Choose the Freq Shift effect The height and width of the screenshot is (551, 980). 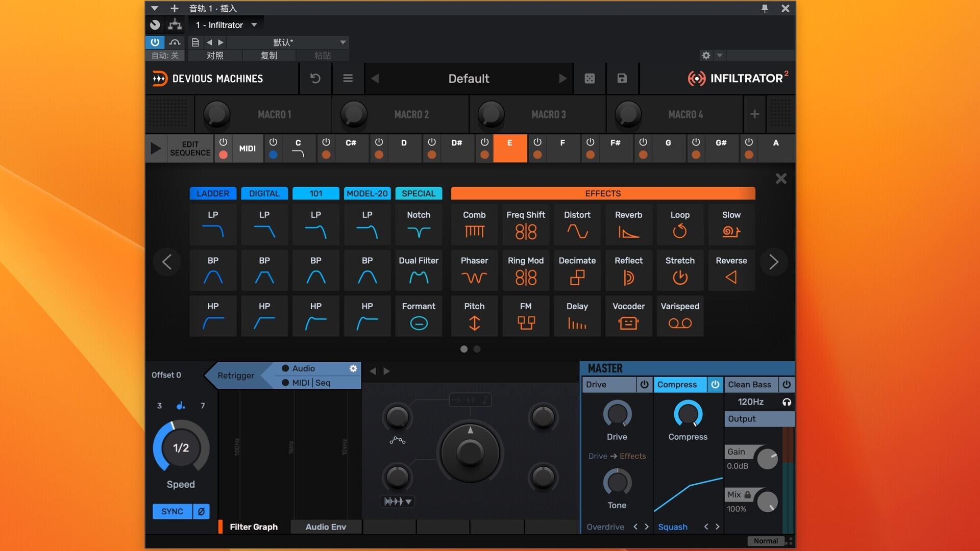coord(525,224)
